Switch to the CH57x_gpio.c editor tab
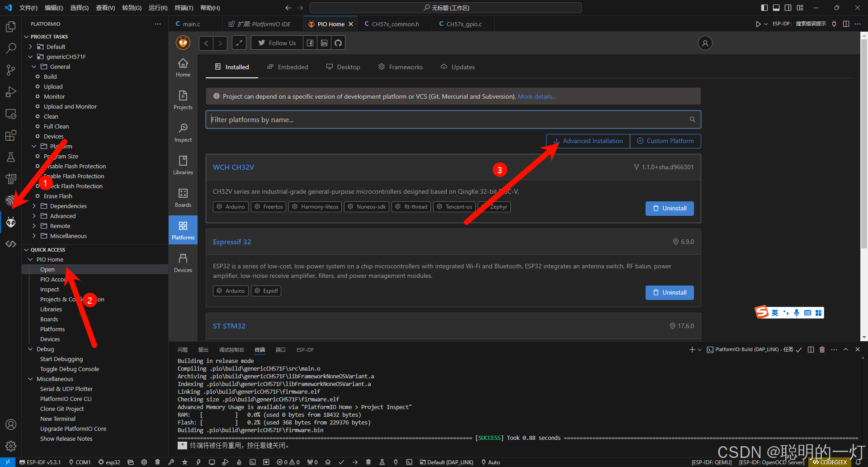Viewport: 868px width, 467px height. 463,24
